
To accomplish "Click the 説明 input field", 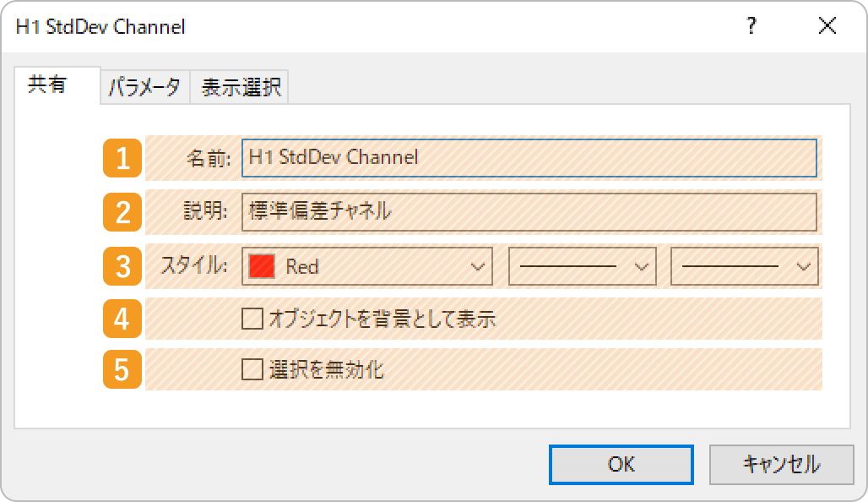I will coord(529,211).
